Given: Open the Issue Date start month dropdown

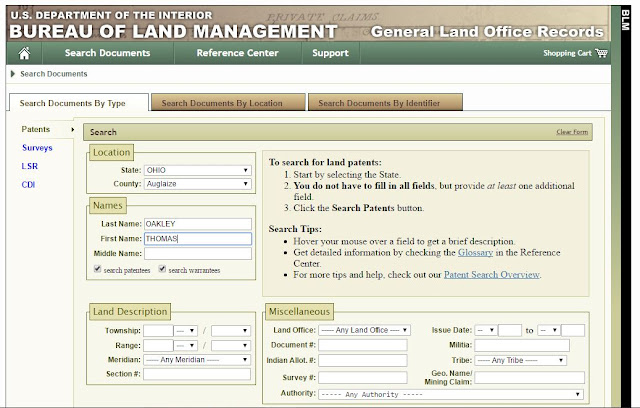Looking at the screenshot, I should [x=486, y=330].
